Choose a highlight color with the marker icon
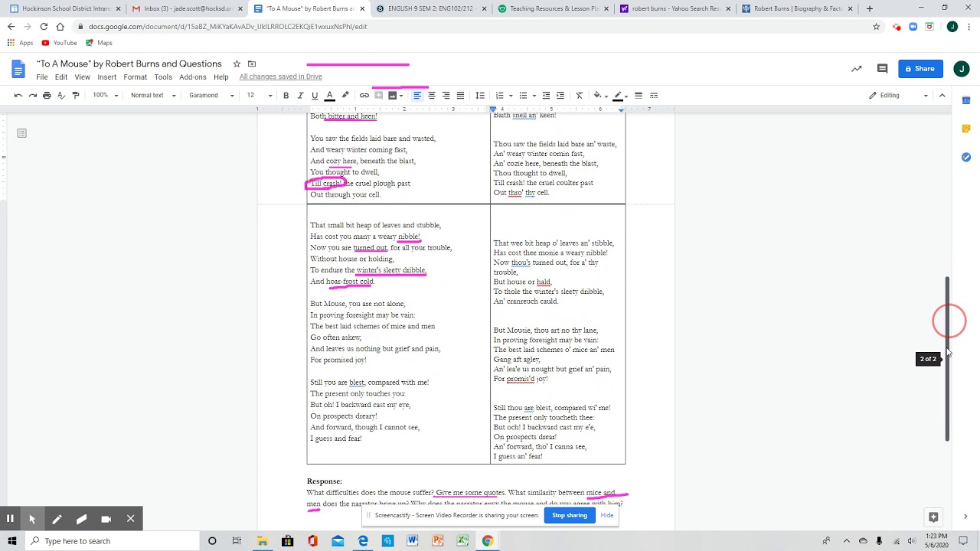The height and width of the screenshot is (551, 980). tap(345, 96)
